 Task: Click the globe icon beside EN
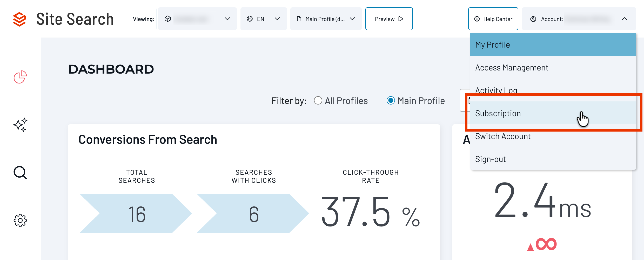coord(250,19)
